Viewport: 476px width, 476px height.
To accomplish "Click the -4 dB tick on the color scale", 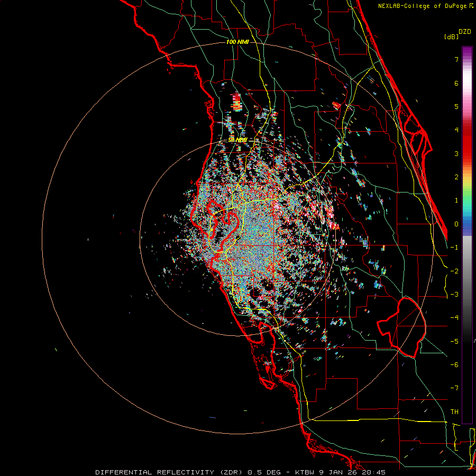I will (x=454, y=318).
